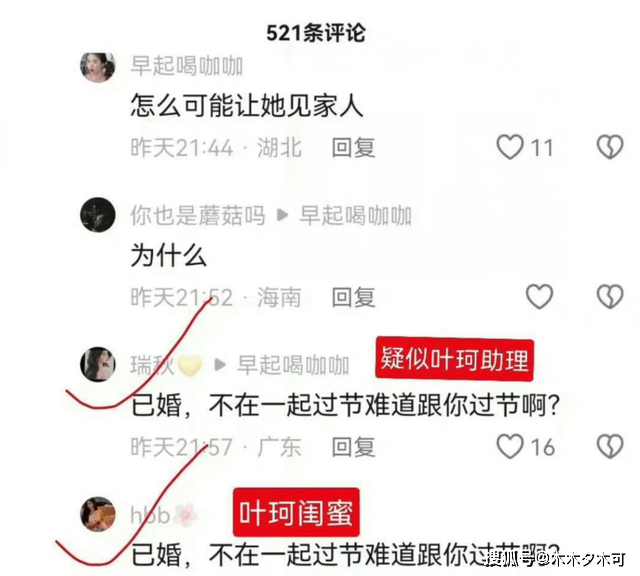This screenshot has height=576, width=640.
Task: Dislike the comment by 早起喝咖啡
Action: click(610, 147)
